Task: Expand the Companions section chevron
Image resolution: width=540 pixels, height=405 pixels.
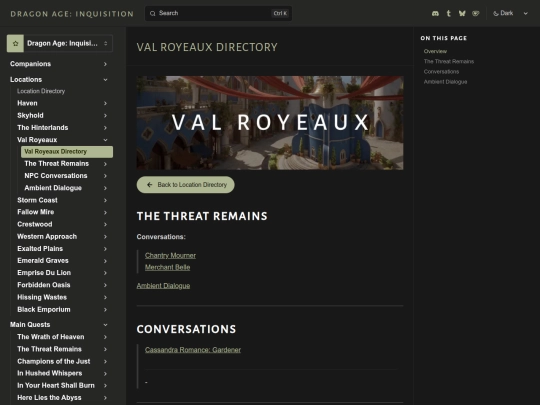Action: point(105,64)
